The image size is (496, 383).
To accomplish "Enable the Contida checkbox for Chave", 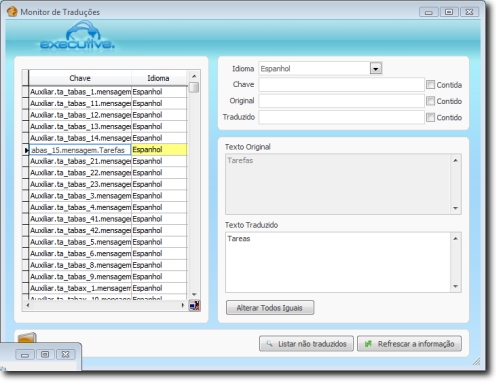I will pos(430,85).
